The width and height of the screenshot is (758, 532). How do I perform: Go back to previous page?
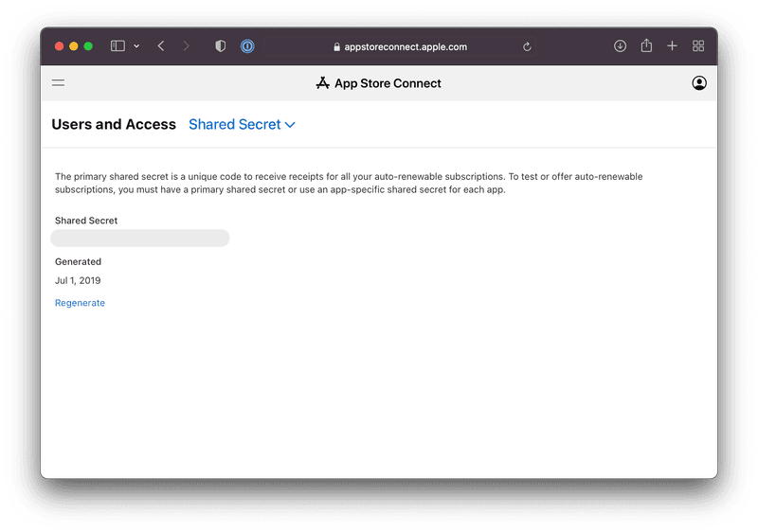tap(161, 45)
